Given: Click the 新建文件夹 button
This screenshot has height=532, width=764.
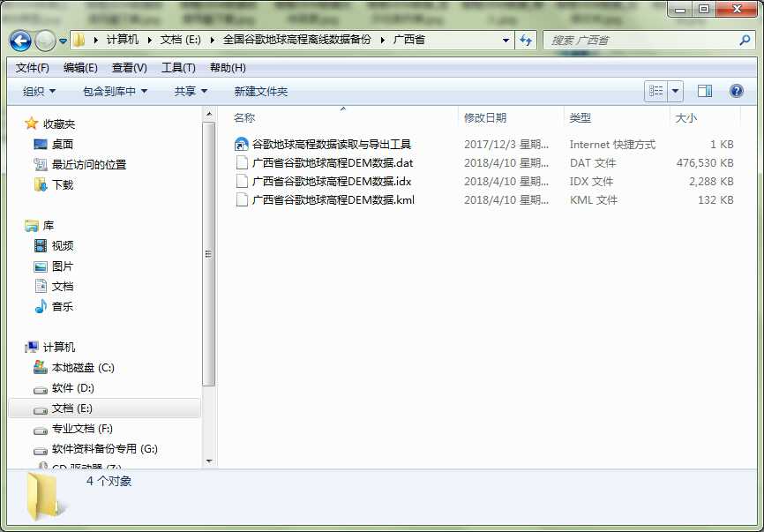Looking at the screenshot, I should pyautogui.click(x=260, y=91).
